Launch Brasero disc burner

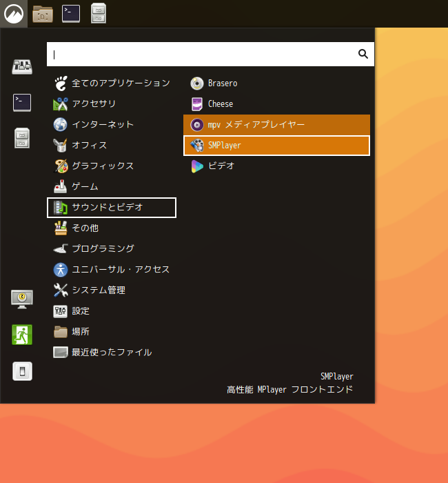(x=276, y=83)
